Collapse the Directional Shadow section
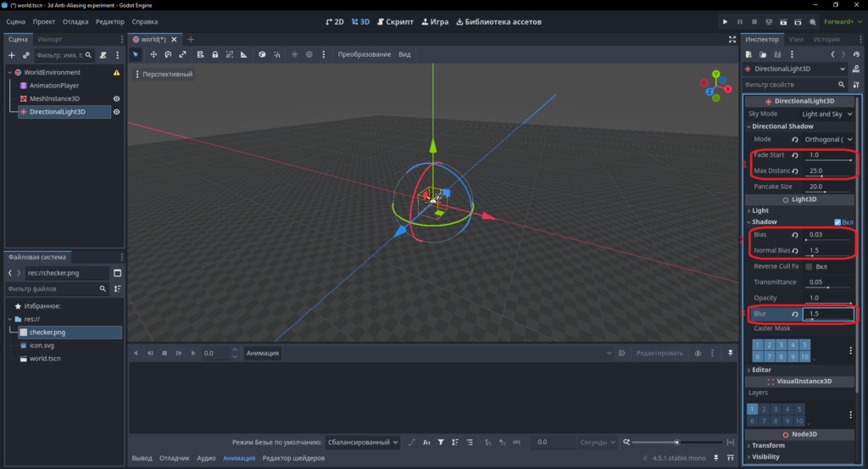This screenshot has height=469, width=868. [x=799, y=126]
